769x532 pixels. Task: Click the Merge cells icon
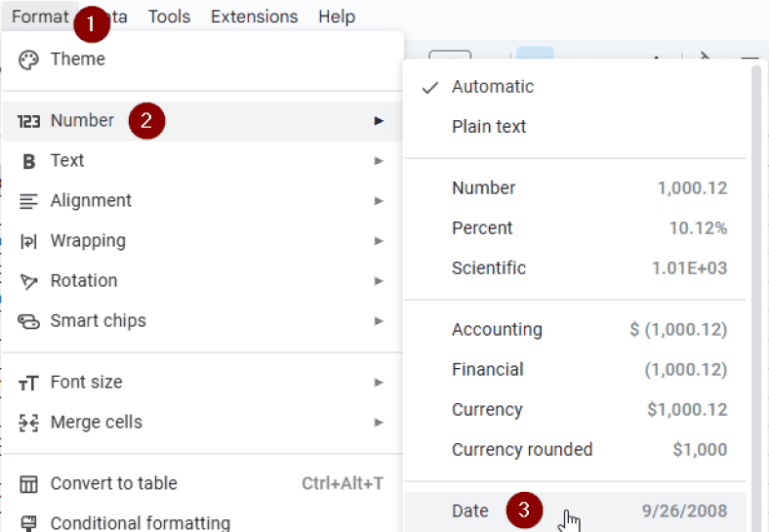point(28,423)
